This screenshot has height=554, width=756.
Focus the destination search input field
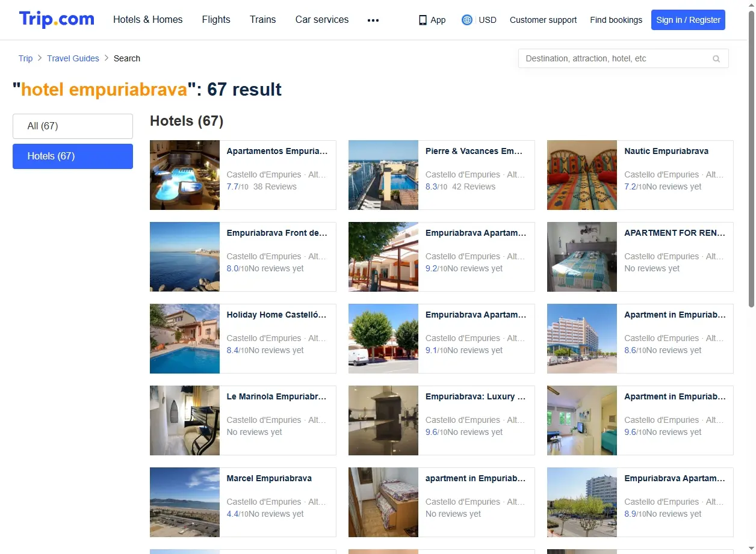(x=623, y=58)
